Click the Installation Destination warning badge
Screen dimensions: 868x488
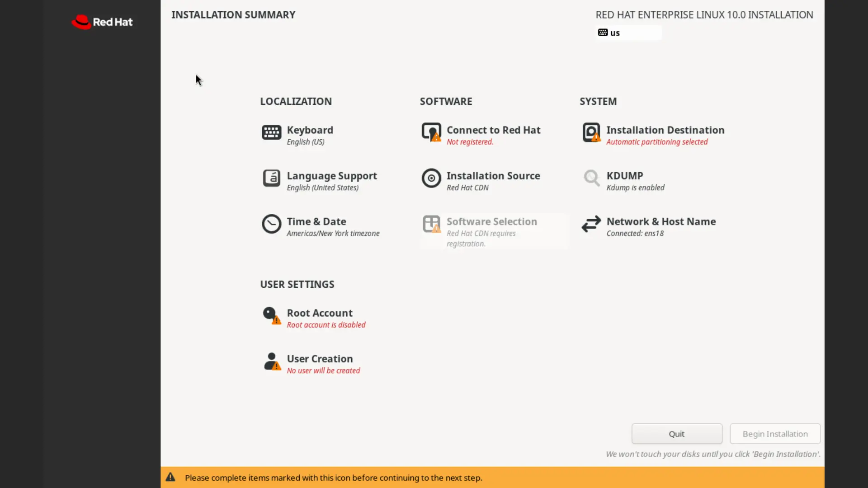(596, 138)
